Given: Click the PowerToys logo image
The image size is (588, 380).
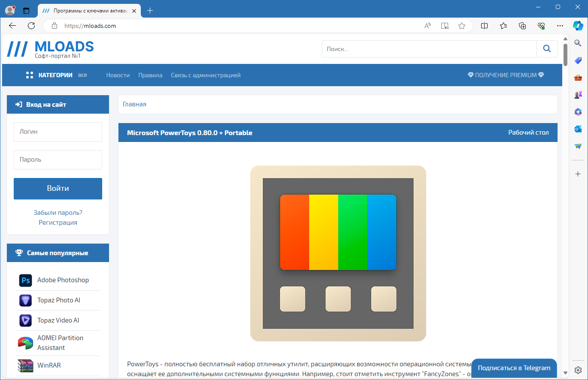Looking at the screenshot, I should [338, 253].
